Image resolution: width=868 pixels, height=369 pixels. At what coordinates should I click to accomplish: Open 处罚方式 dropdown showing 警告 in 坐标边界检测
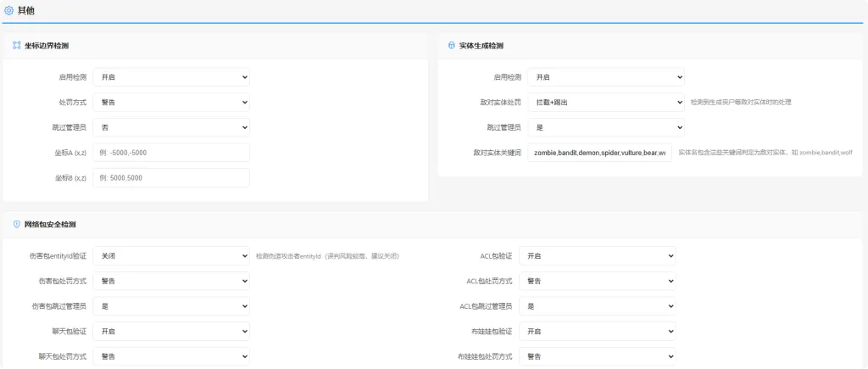tap(171, 103)
